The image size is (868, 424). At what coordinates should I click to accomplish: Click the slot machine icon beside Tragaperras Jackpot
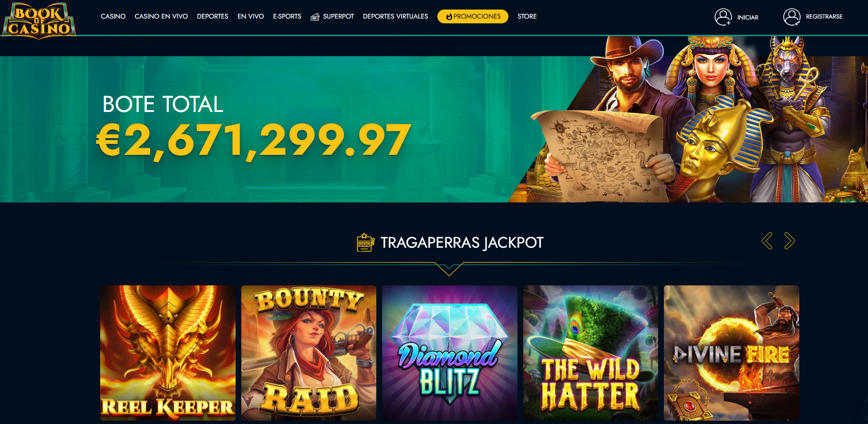pos(365,242)
